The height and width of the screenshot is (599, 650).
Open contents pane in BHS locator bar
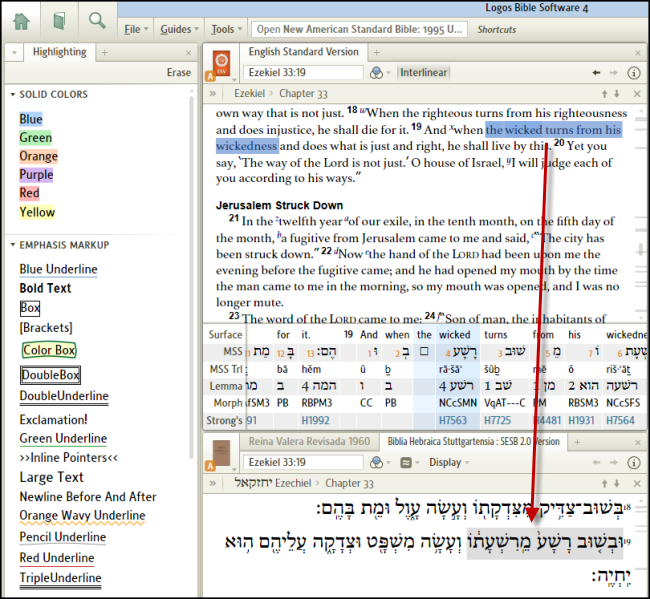tap(213, 483)
